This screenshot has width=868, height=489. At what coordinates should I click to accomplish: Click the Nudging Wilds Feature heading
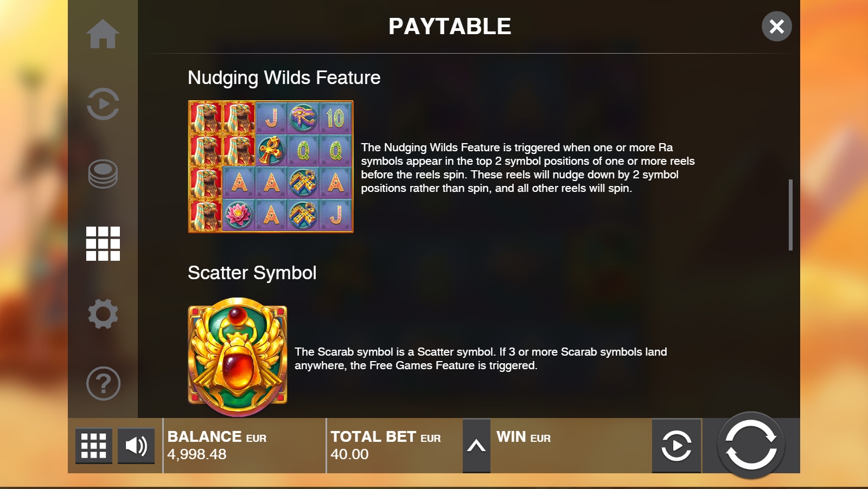(x=284, y=78)
